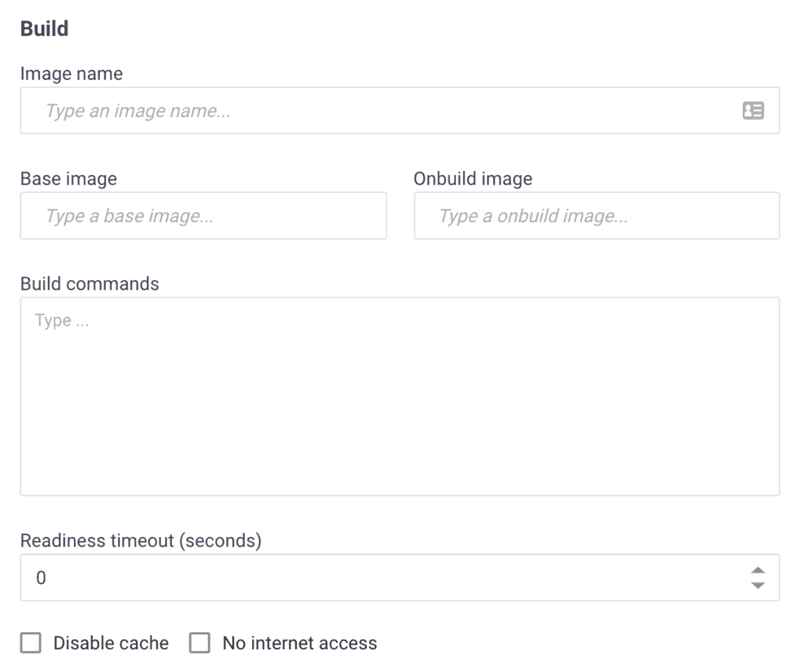The image size is (804, 672).
Task: Click the 0 value in Readiness timeout
Action: (x=42, y=579)
